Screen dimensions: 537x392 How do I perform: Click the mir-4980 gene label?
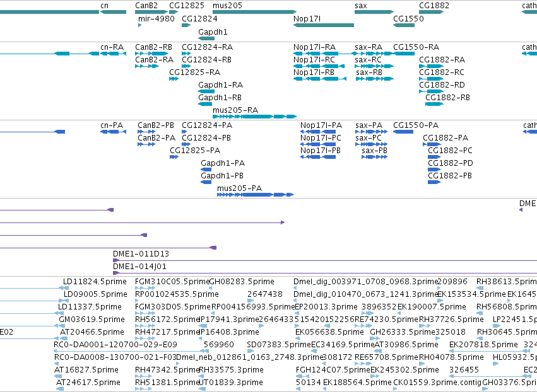[x=156, y=18]
